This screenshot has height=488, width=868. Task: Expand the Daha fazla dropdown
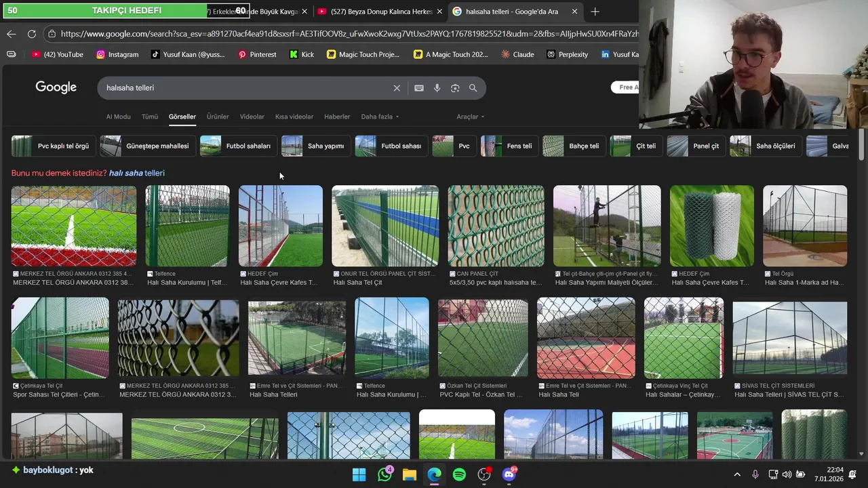click(380, 117)
